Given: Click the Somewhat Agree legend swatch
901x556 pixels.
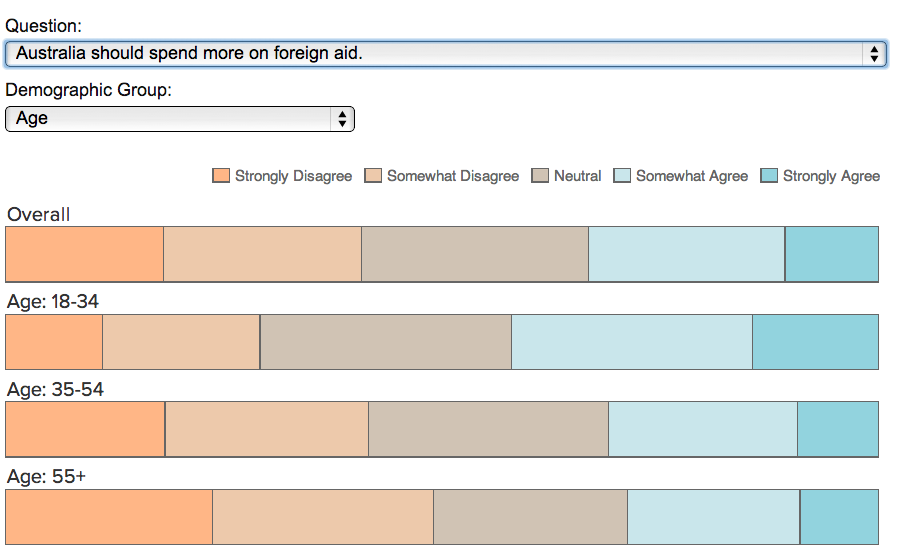Looking at the screenshot, I should tap(622, 176).
